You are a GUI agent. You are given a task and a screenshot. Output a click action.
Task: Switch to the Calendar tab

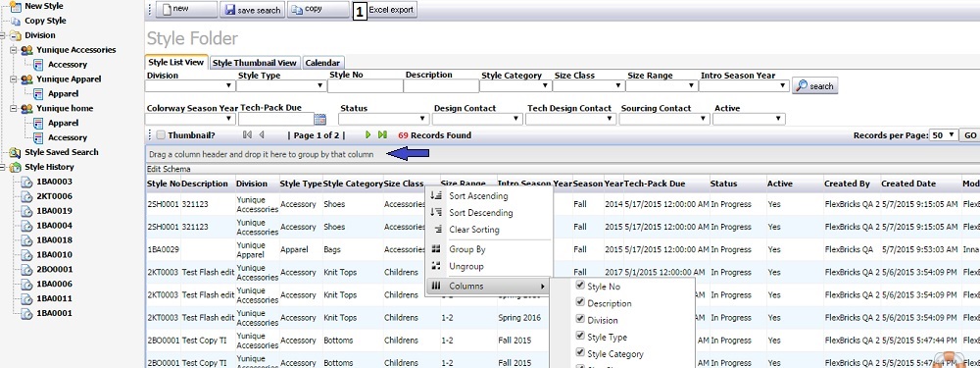coord(323,63)
